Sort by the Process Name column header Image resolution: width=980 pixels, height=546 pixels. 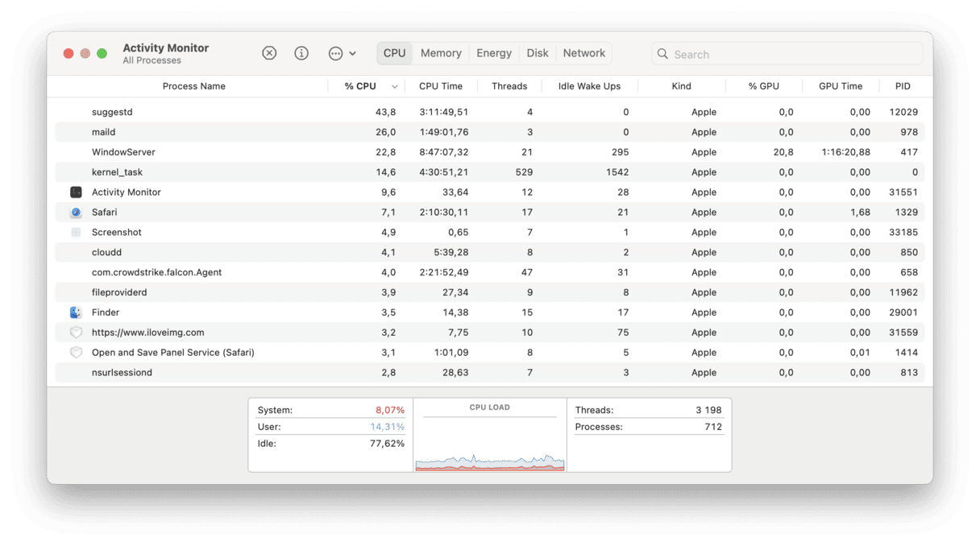click(x=193, y=86)
